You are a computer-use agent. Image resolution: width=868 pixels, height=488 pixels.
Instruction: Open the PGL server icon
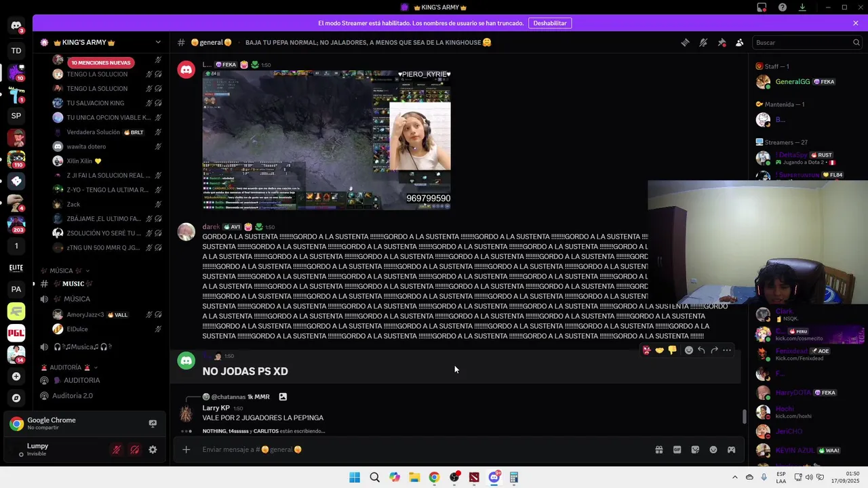[16, 333]
